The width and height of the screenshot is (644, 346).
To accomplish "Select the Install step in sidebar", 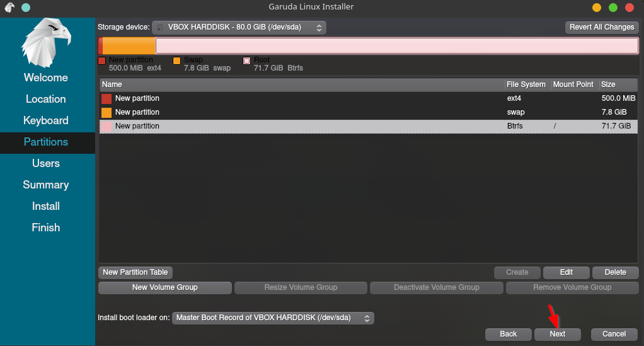I will (46, 206).
